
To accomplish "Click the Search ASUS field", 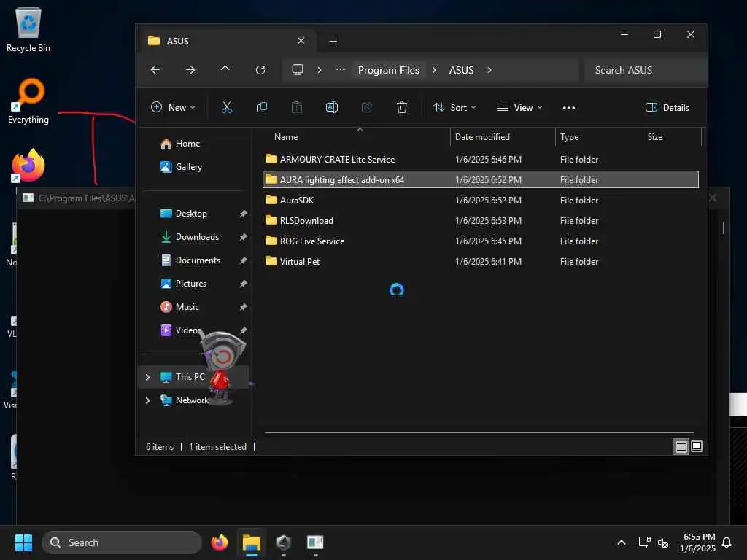I will [x=645, y=71].
